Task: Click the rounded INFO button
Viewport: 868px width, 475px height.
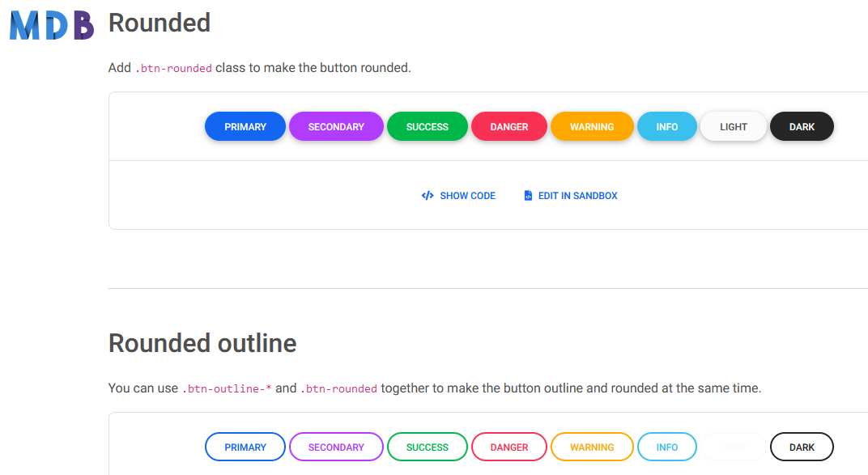Action: click(666, 126)
